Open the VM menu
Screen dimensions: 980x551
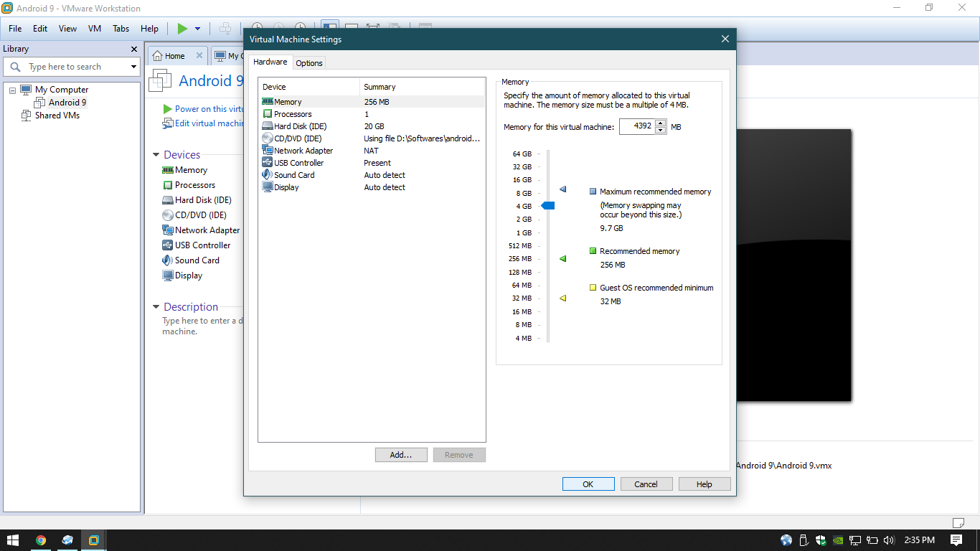94,29
